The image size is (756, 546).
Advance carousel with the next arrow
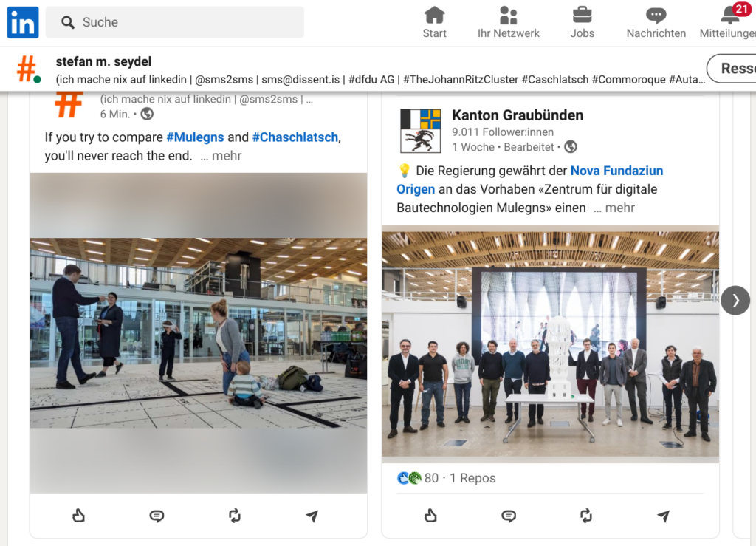735,301
